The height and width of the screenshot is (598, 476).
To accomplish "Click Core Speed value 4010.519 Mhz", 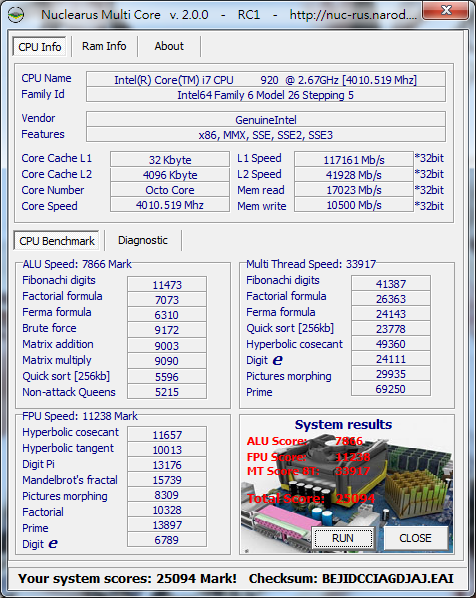I will pos(170,205).
